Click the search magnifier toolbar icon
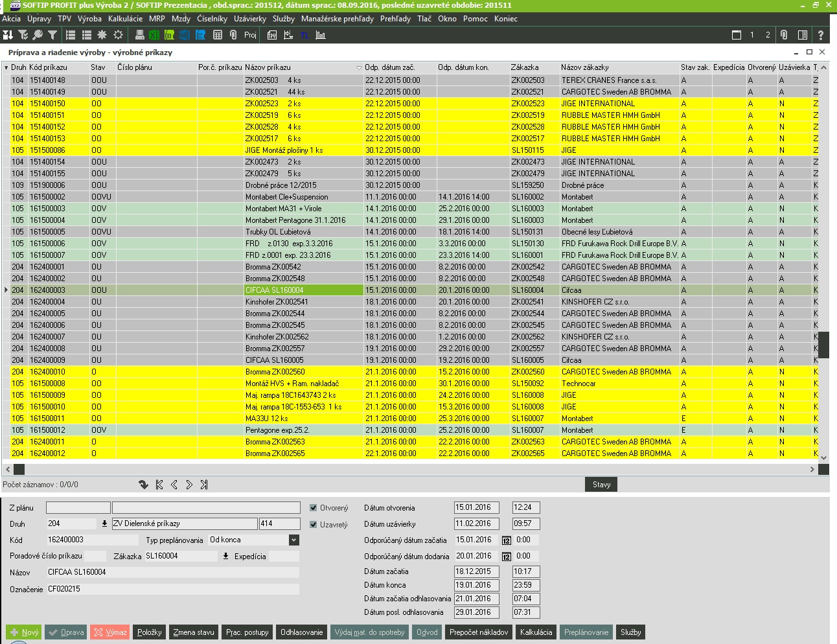Screen dimensions: 837x644 [x=38, y=35]
